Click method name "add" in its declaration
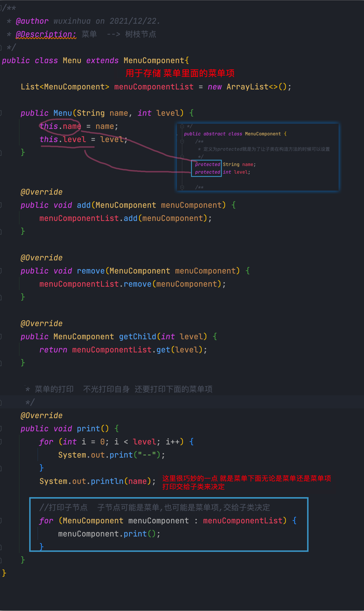The image size is (364, 611). 84,205
